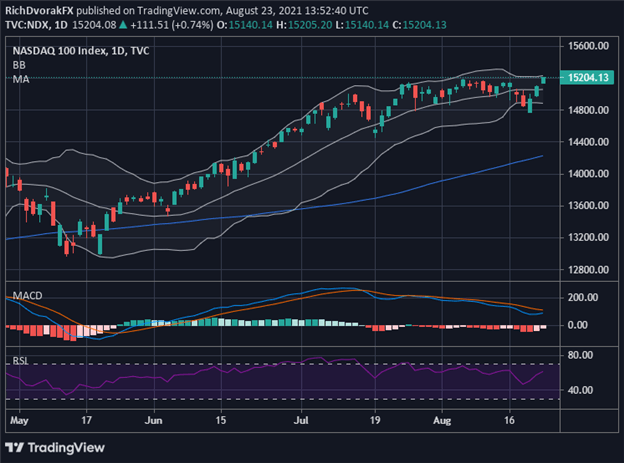Viewport: 624px width, 463px height.
Task: Click the TradingView.com text in header
Action: pos(179,11)
